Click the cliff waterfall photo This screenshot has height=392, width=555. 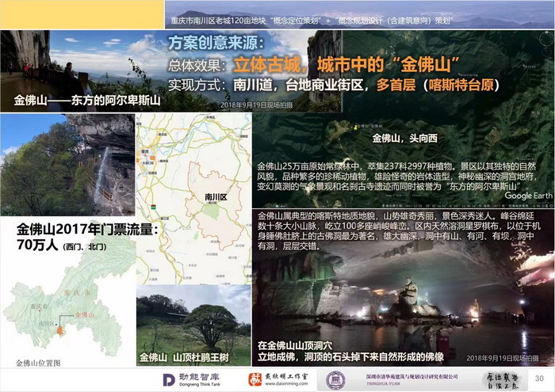pos(67,165)
